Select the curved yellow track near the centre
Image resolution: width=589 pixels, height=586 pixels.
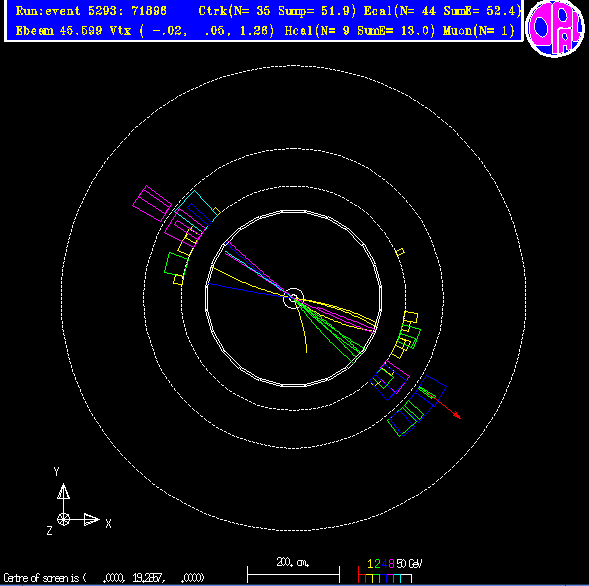pyautogui.click(x=301, y=326)
